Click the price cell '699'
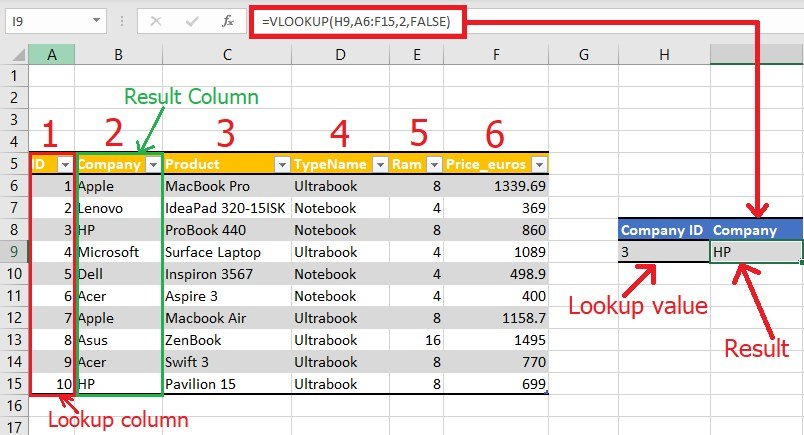Screen dimensions: 804x435 click(496, 384)
